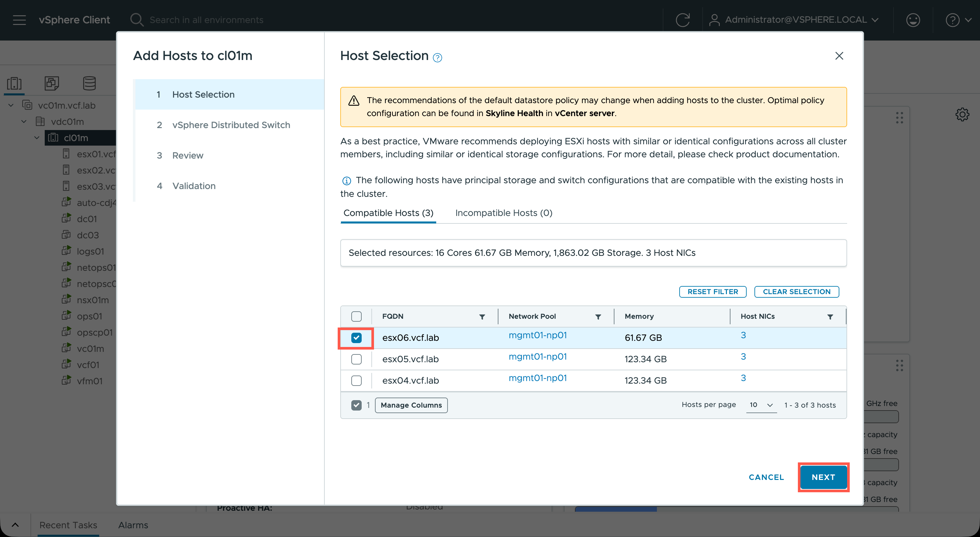Screen dimensions: 980x537
Task: Open the feedback smiley icon
Action: point(913,20)
